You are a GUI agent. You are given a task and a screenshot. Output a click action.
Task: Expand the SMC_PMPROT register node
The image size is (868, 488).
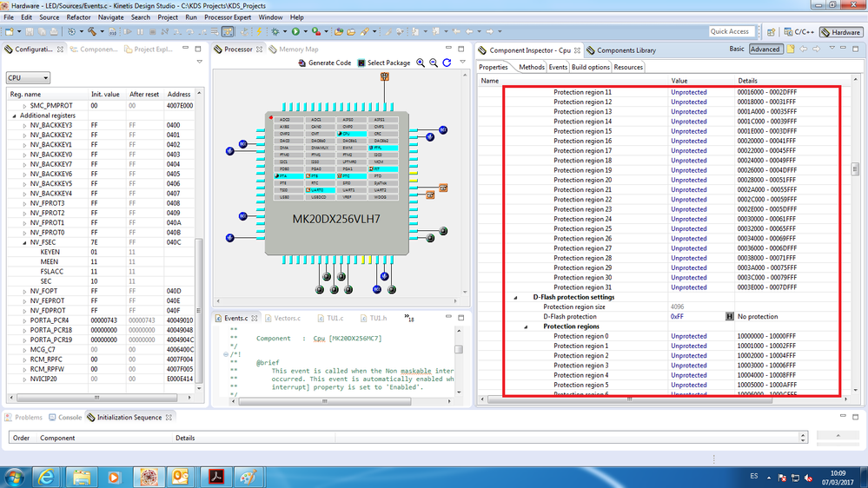[x=24, y=106]
